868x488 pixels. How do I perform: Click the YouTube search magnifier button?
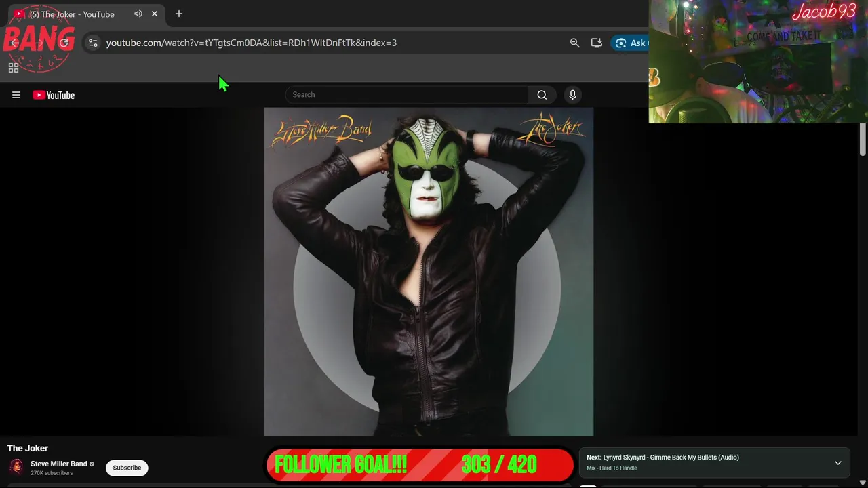click(542, 95)
